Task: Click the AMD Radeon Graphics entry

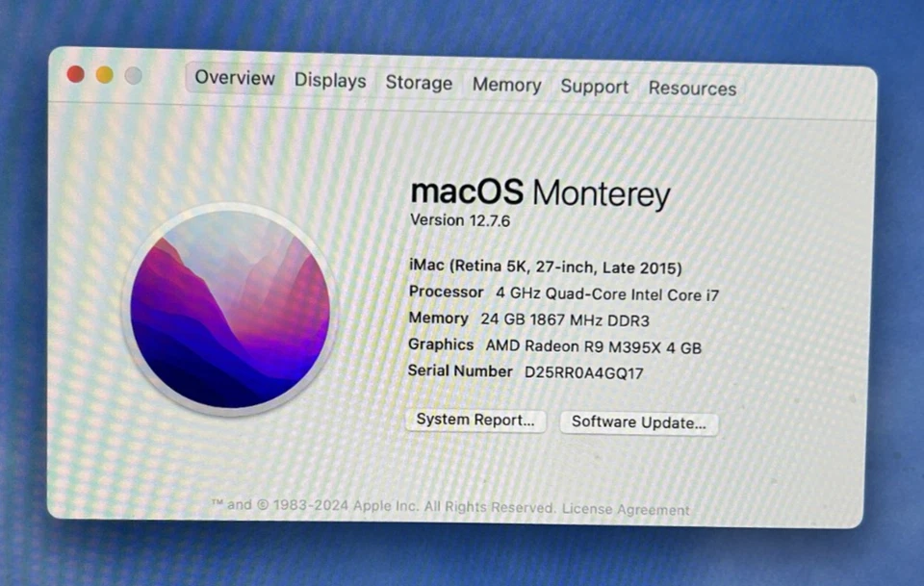Action: 558,344
